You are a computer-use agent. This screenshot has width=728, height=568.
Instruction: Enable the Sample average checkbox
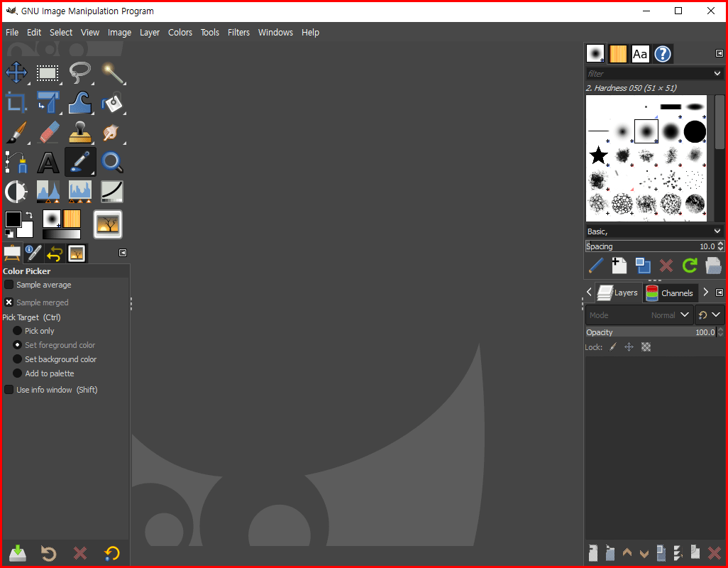pos(9,285)
